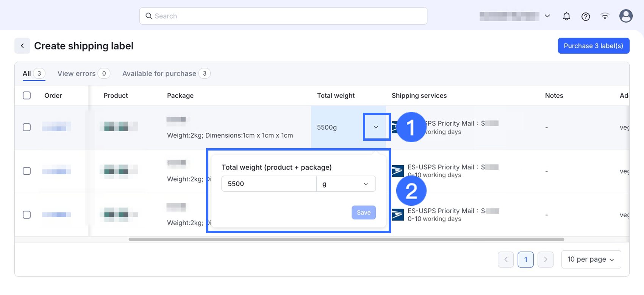Click the search magnifier icon
This screenshot has height=295, width=644.
[149, 16]
